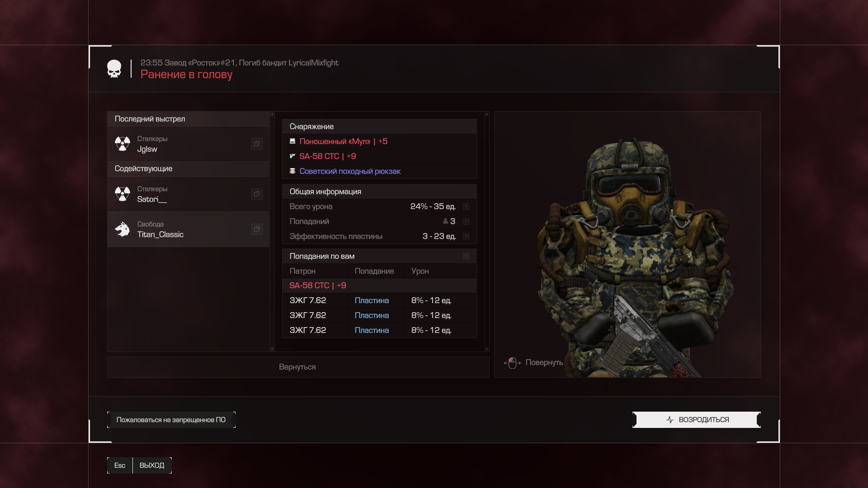Click the mouse rotate icon near Повернуть

coord(512,363)
